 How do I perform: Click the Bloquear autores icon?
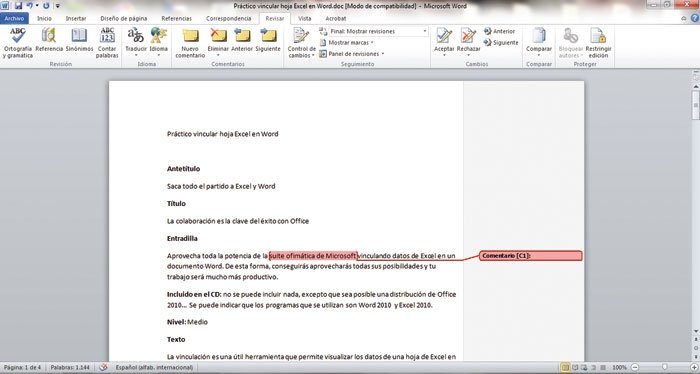(x=570, y=36)
